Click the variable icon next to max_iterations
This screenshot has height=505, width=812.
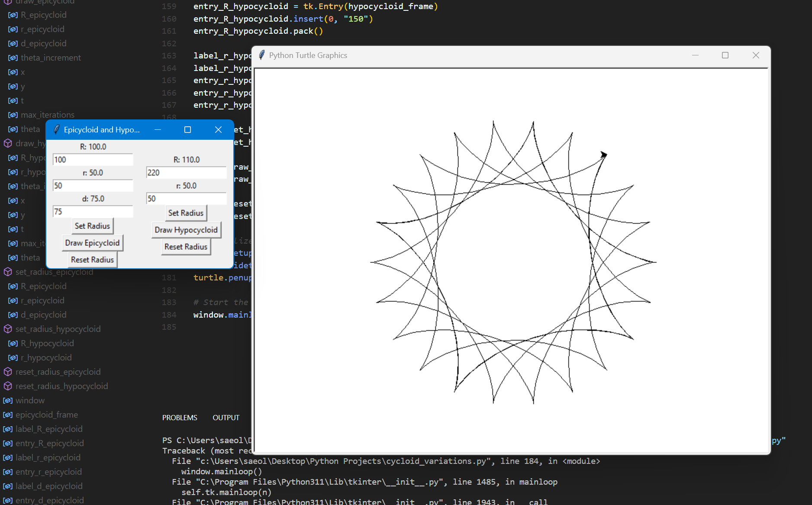click(13, 114)
